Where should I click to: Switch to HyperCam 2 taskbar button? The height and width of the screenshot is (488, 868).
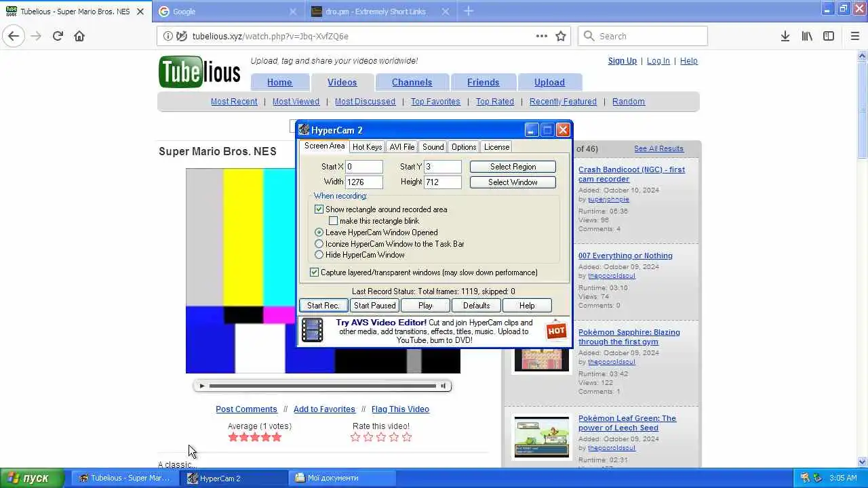point(233,478)
